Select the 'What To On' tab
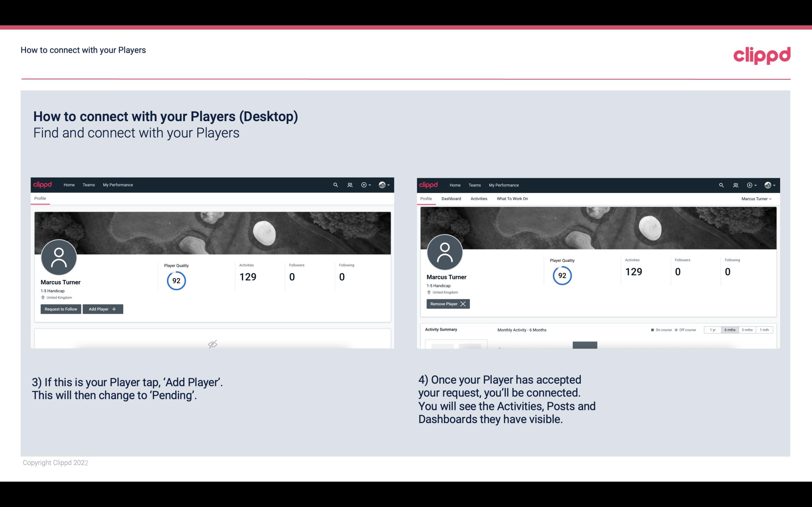This screenshot has width=812, height=507. point(512,199)
